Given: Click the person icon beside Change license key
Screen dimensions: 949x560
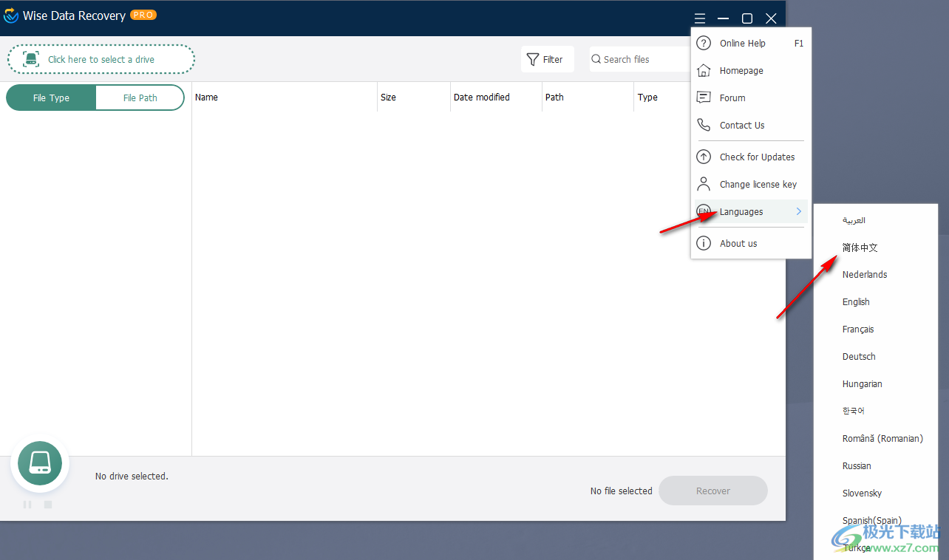Looking at the screenshot, I should point(704,184).
